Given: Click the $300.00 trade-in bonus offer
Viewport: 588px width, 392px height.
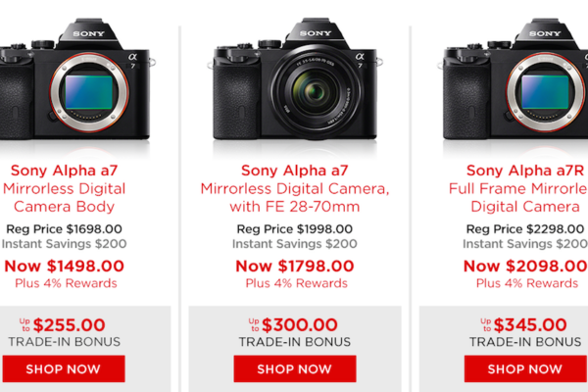Looking at the screenshot, I should (x=294, y=324).
